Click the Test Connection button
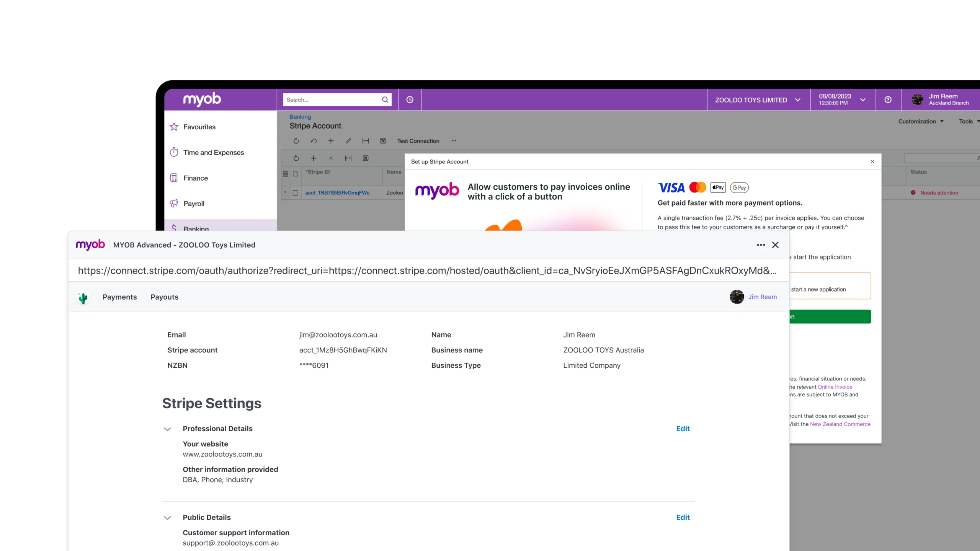This screenshot has height=551, width=980. click(418, 141)
